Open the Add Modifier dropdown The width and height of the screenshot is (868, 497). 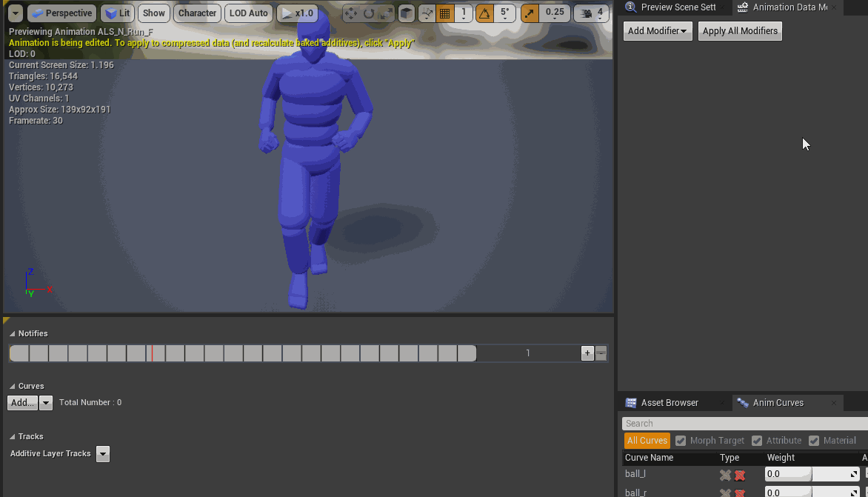click(x=658, y=31)
